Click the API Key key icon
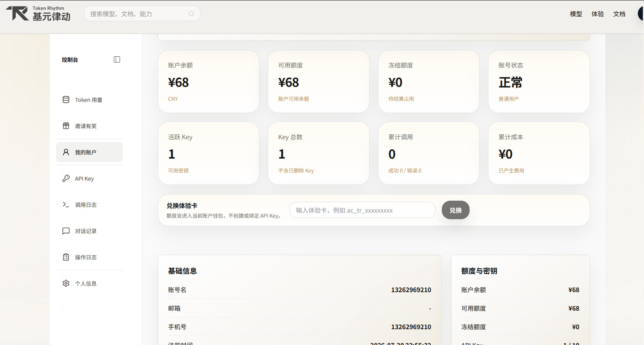The width and height of the screenshot is (644, 345). (66, 178)
